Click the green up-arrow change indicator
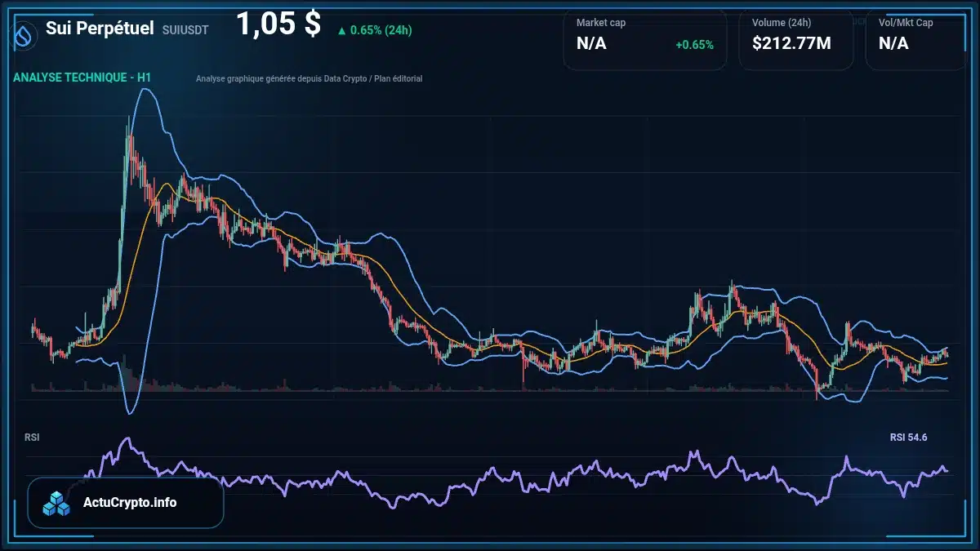Viewport: 980px width, 551px height. pos(341,30)
